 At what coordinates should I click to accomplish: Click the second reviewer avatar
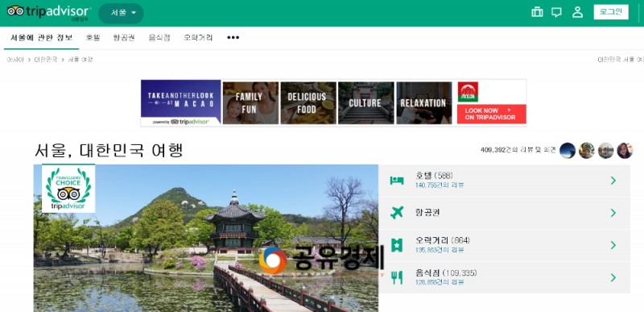(x=587, y=151)
